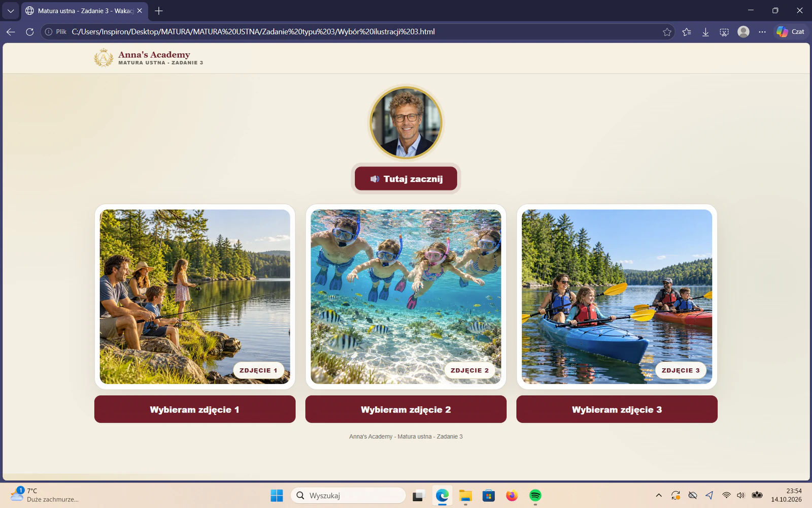Open volume speaker tray icon
This screenshot has height=508, width=812.
[x=741, y=495]
